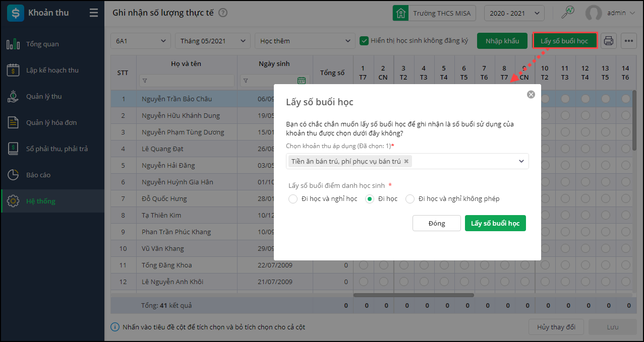Open the 6A1 class dropdown

click(140, 41)
